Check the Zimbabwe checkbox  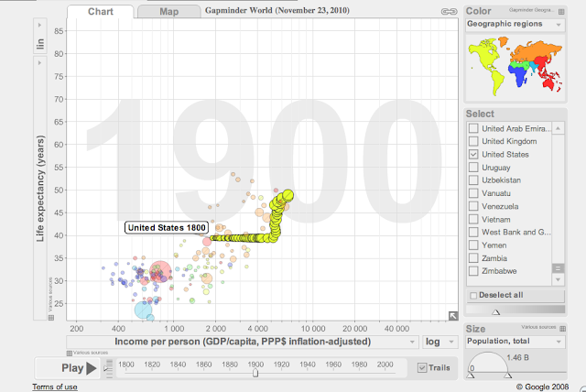click(x=473, y=271)
